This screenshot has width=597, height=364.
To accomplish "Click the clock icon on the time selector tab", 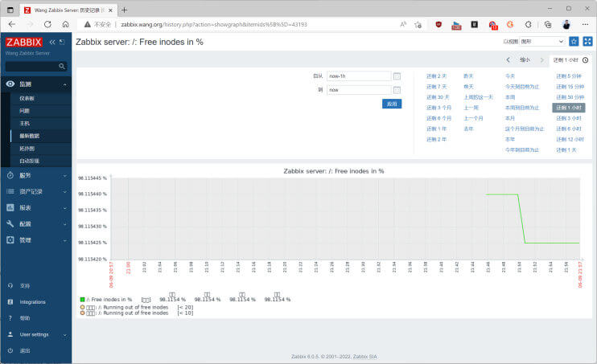I will (586, 60).
